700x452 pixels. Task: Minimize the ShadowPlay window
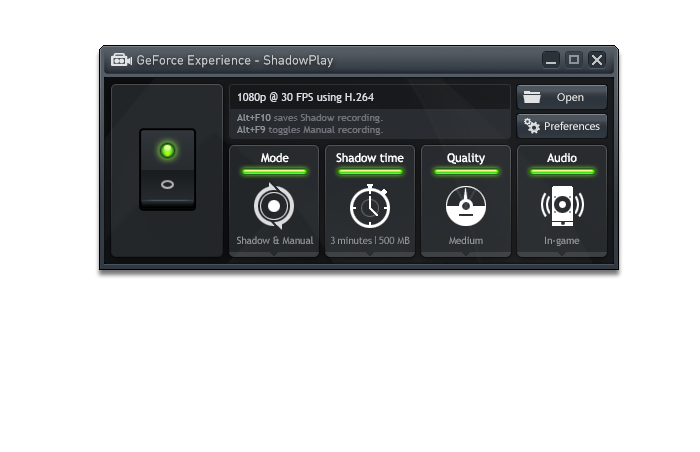551,60
